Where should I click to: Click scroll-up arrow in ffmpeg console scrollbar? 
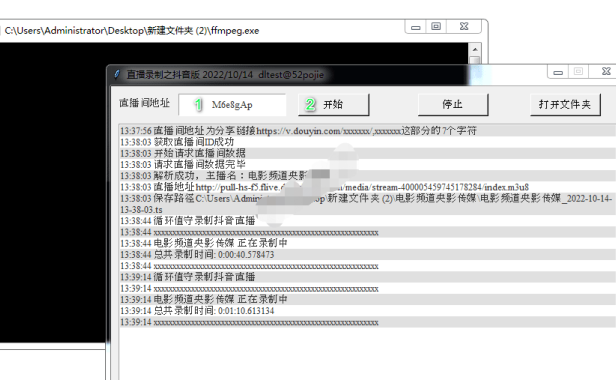pyautogui.click(x=475, y=50)
